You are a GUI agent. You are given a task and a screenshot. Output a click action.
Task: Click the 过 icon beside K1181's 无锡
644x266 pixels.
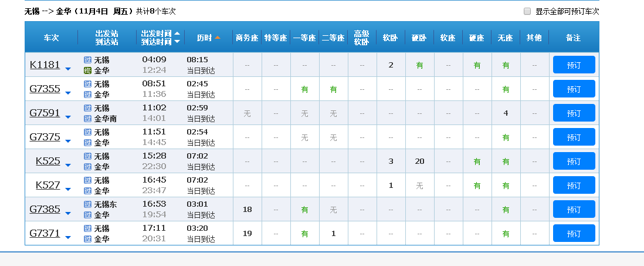[x=87, y=60]
